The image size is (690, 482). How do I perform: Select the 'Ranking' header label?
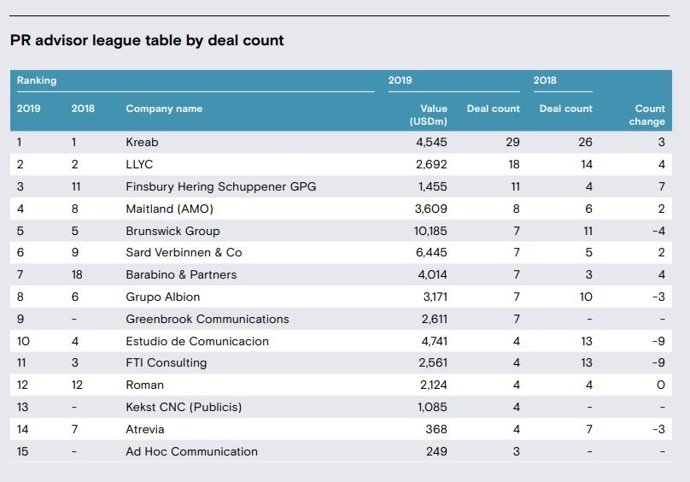click(x=37, y=81)
